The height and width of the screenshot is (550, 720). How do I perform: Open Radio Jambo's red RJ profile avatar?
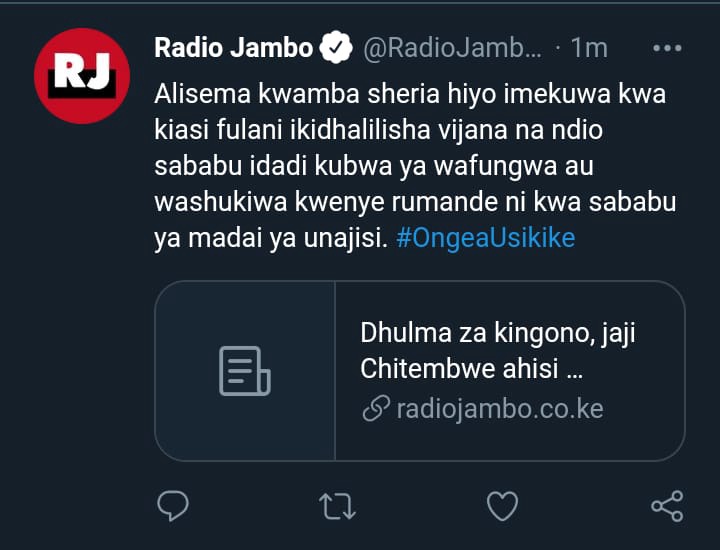(x=82, y=76)
